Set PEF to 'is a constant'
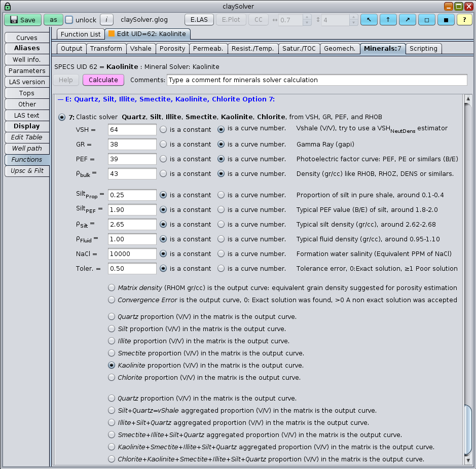 163,159
